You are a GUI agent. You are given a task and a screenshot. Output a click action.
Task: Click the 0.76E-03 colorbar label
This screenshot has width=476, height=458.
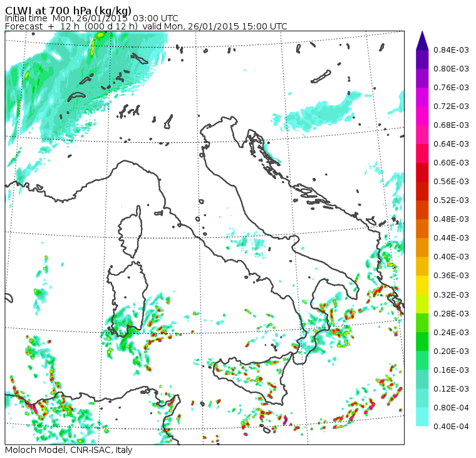coord(451,88)
